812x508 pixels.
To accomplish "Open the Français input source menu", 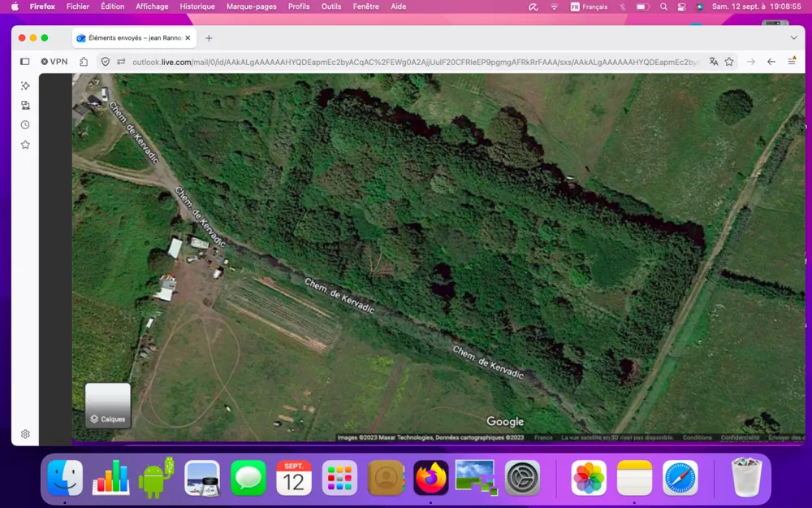I will click(589, 7).
